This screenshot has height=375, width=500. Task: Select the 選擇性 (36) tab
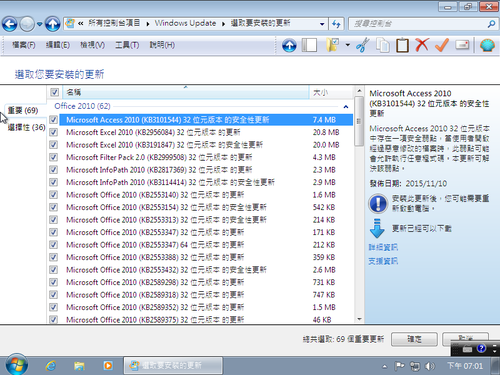(x=26, y=127)
